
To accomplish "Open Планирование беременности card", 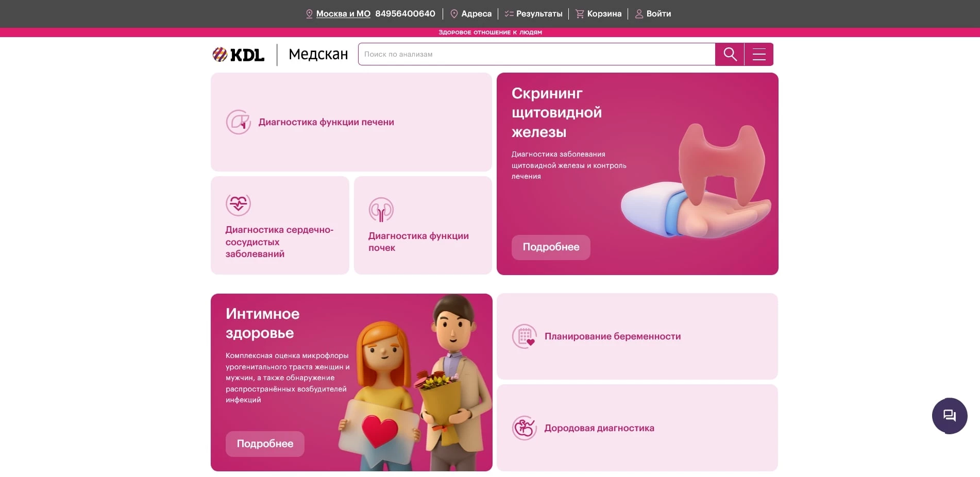I will coord(637,336).
